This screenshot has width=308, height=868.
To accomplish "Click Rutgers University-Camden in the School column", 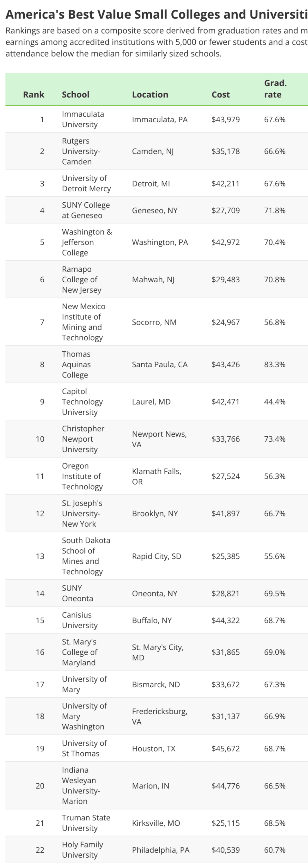I will (x=81, y=151).
